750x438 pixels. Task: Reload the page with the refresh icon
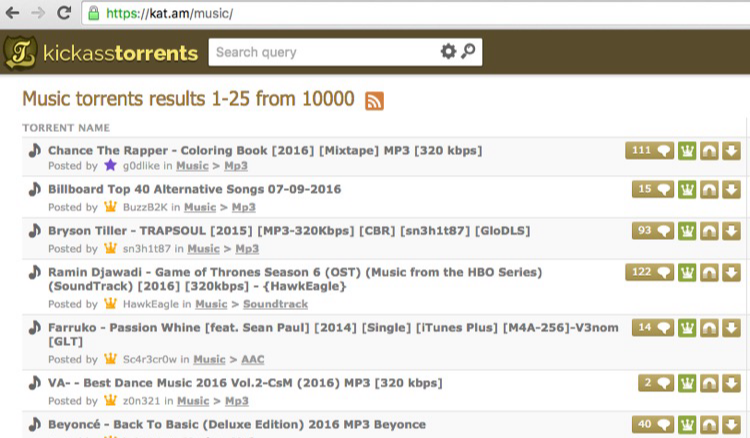click(64, 13)
